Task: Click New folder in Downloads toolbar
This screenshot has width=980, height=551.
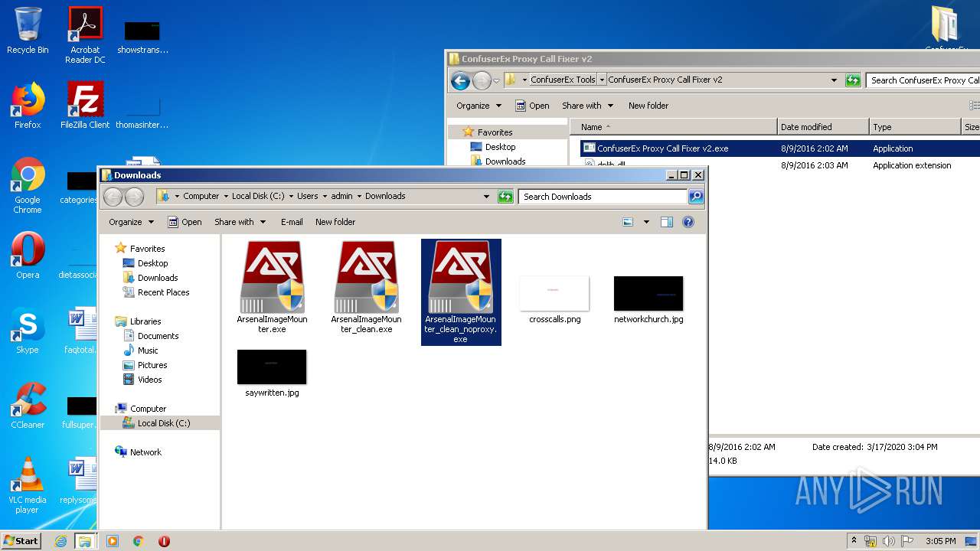Action: click(335, 222)
